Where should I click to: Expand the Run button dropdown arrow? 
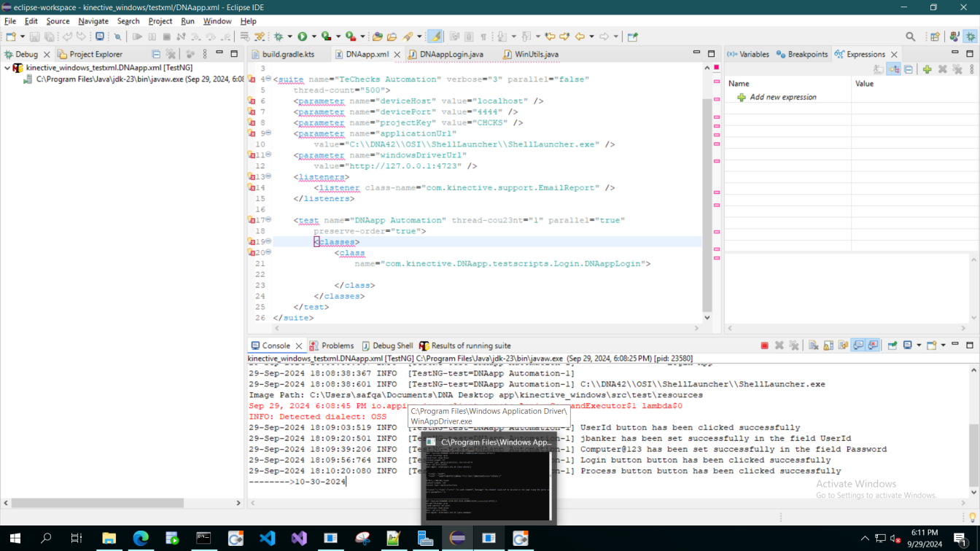(x=314, y=36)
